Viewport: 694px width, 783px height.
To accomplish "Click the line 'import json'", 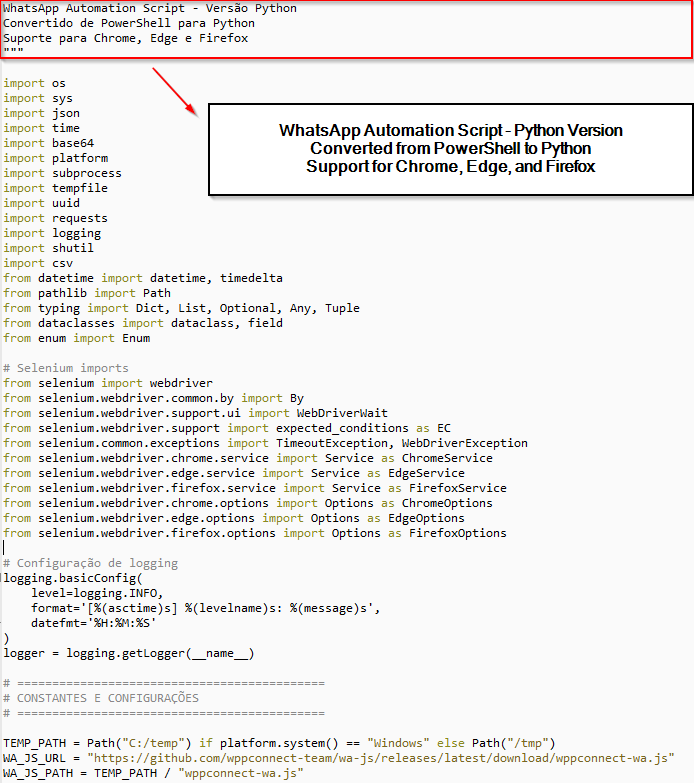I will 41,113.
